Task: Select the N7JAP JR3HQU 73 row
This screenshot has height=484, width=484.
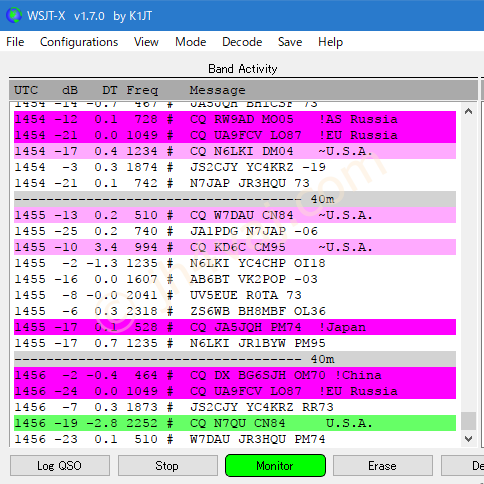Action: (235, 183)
